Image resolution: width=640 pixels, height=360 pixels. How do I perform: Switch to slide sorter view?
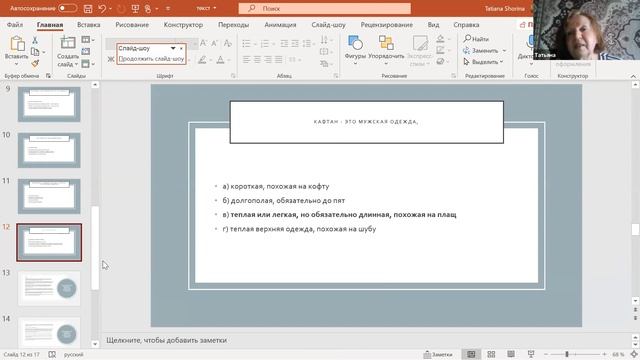tap(491, 354)
